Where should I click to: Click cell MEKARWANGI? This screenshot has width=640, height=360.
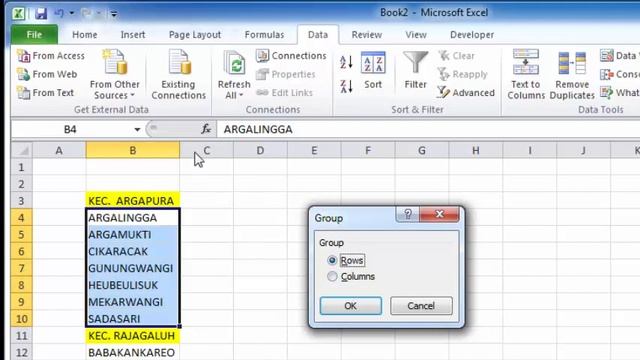(x=133, y=302)
